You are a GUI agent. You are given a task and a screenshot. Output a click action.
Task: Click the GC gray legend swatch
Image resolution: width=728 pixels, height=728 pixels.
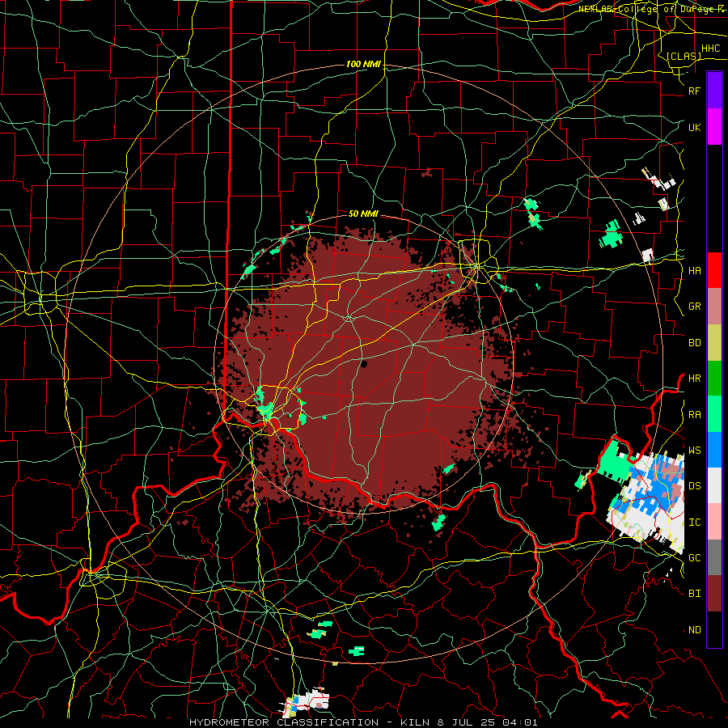(714, 557)
